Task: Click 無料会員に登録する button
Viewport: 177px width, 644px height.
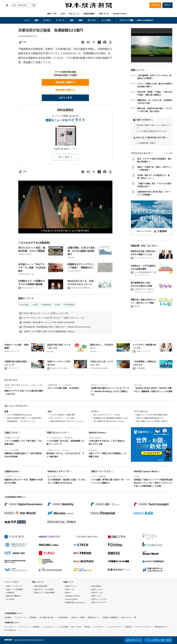Action: pyautogui.click(x=65, y=90)
